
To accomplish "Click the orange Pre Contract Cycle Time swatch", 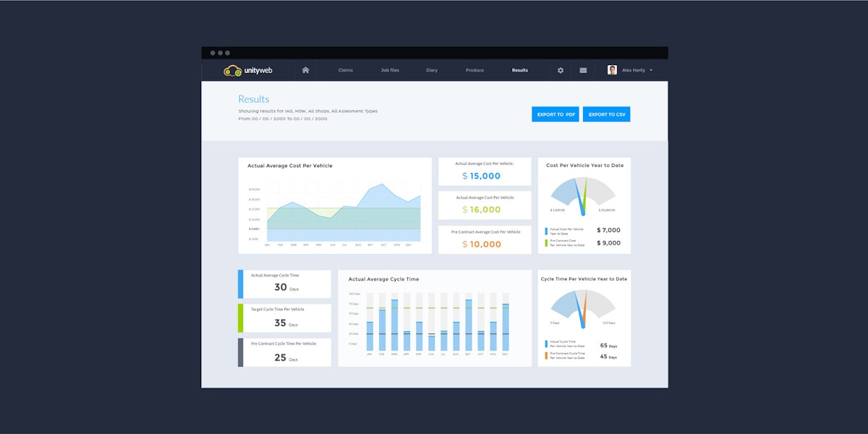I will pos(546,355).
